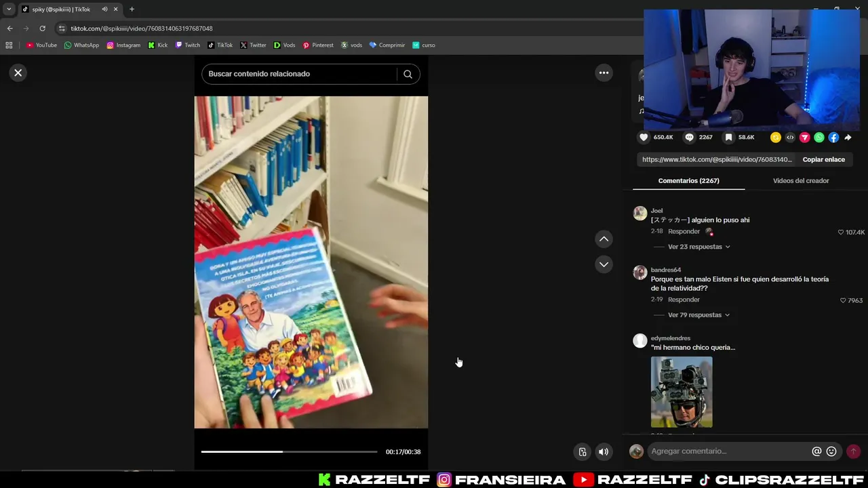This screenshot has width=868, height=488.
Task: Open the emoji picker in comment box
Action: pos(831,451)
